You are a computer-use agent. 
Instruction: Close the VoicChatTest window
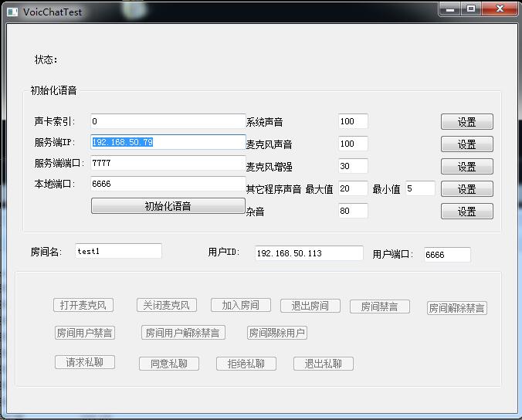pyautogui.click(x=500, y=9)
